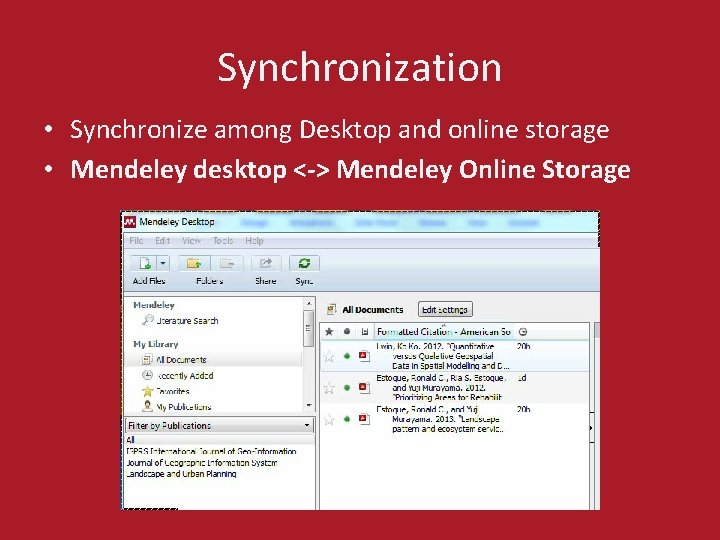Screen dimensions: 720x540
Task: Sort by the read status dot column header
Action: [x=347, y=332]
